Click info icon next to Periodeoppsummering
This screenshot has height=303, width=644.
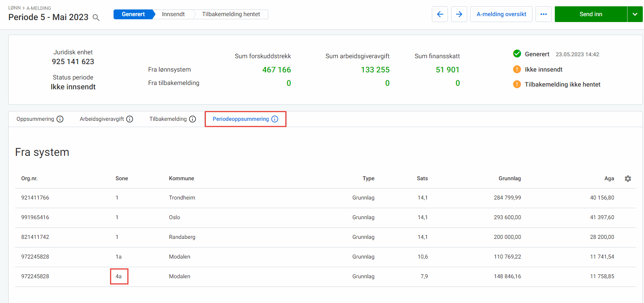275,119
